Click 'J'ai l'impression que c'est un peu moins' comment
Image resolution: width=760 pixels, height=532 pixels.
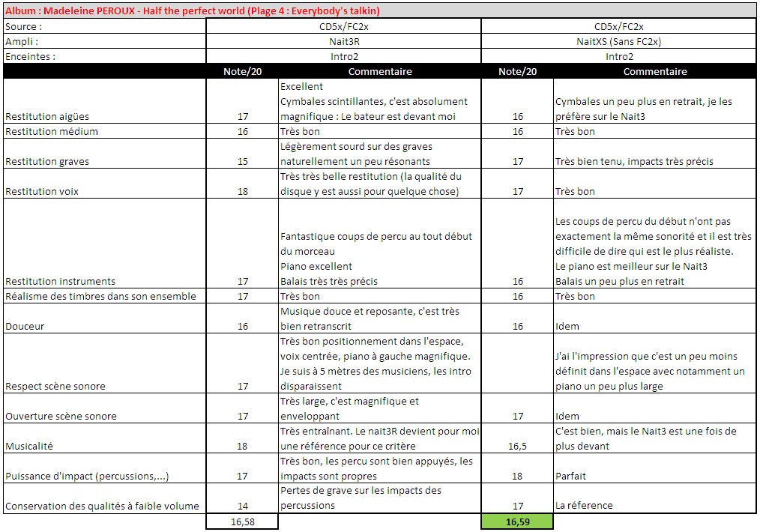coord(655,363)
